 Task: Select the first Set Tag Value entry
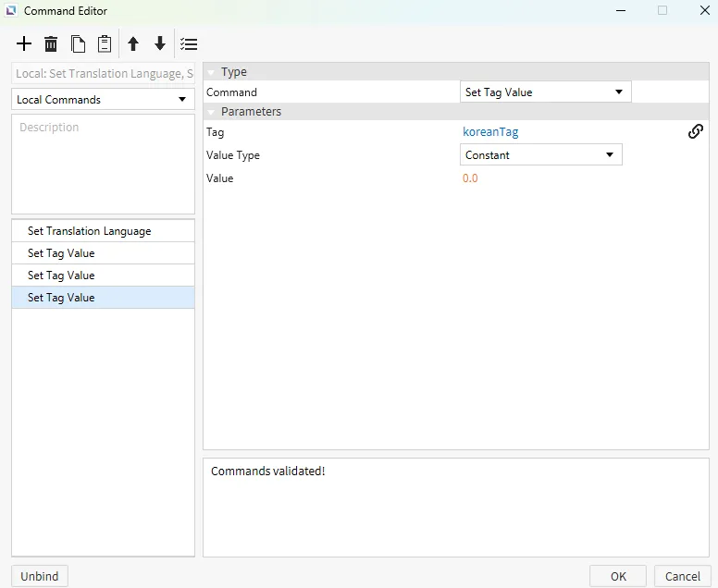click(103, 253)
